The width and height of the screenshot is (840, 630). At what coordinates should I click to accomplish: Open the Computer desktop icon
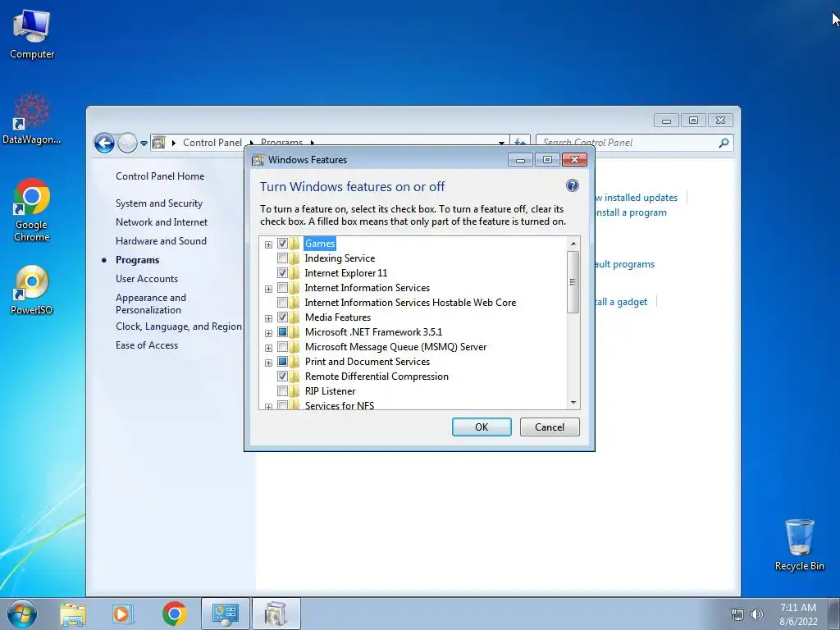(32, 34)
